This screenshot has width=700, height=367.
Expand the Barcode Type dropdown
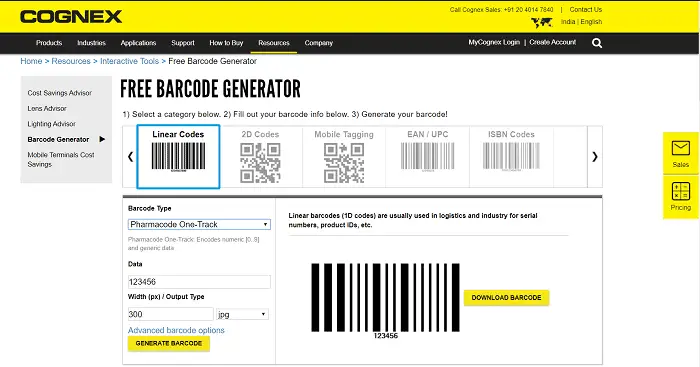pos(199,224)
